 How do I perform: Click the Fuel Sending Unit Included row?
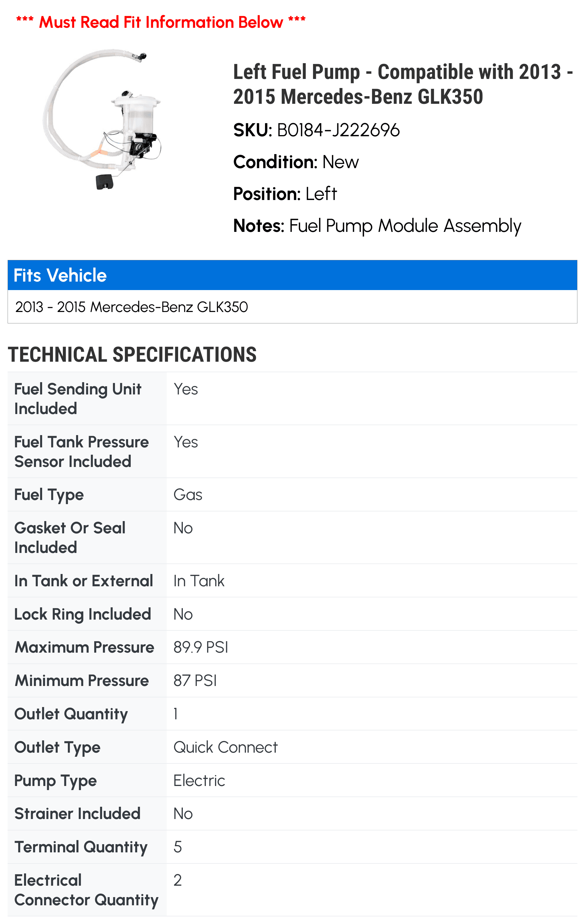tap(292, 398)
